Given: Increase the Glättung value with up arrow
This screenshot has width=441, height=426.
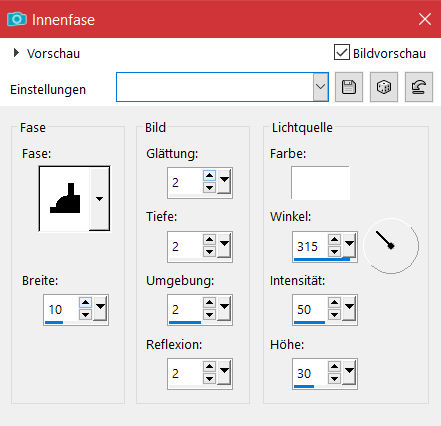Looking at the screenshot, I should click(x=209, y=176).
